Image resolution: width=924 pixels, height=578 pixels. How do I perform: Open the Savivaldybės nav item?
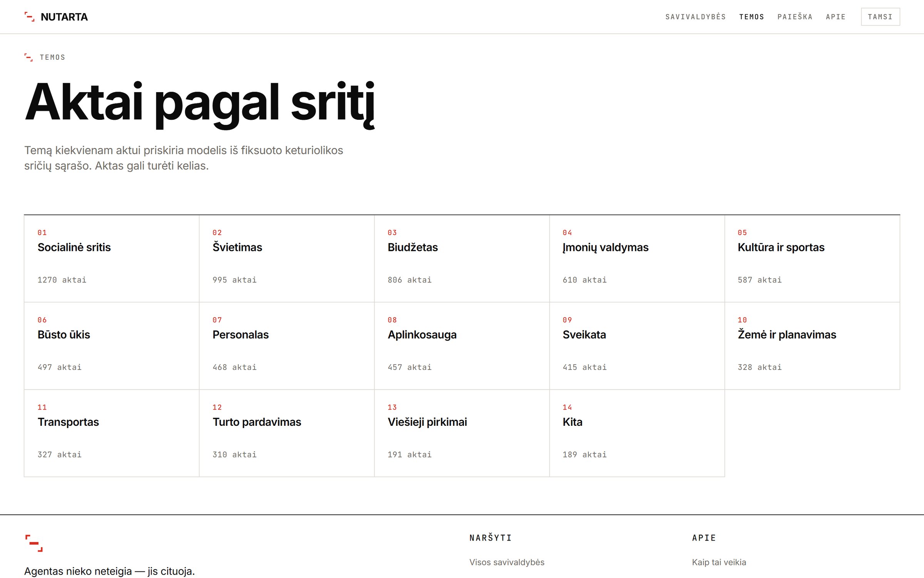pos(695,17)
